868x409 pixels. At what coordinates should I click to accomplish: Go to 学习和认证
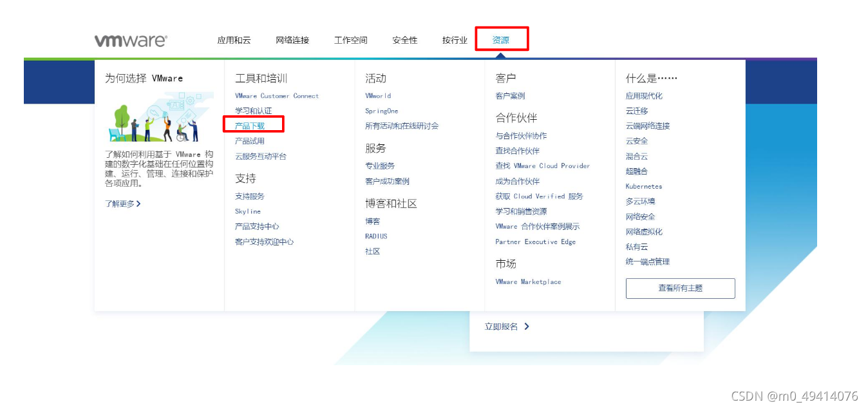point(253,111)
